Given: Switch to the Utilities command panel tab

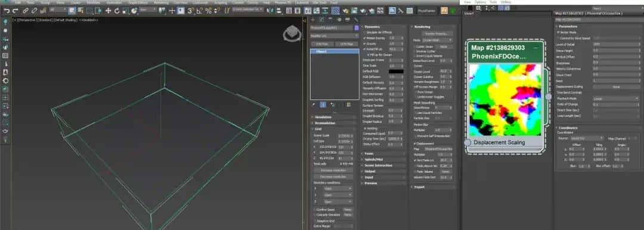Looking at the screenshot, I should pos(355,19).
